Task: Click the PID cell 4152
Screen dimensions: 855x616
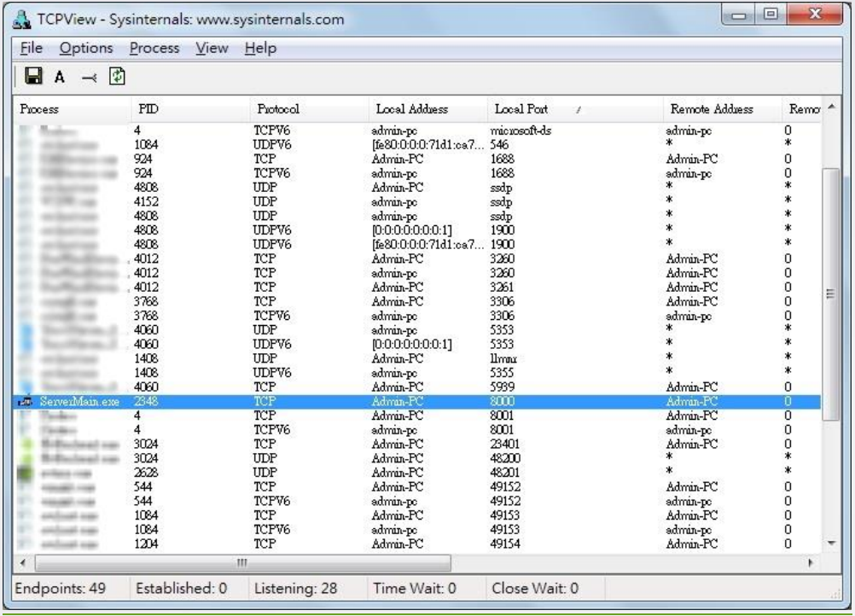Action: [146, 201]
